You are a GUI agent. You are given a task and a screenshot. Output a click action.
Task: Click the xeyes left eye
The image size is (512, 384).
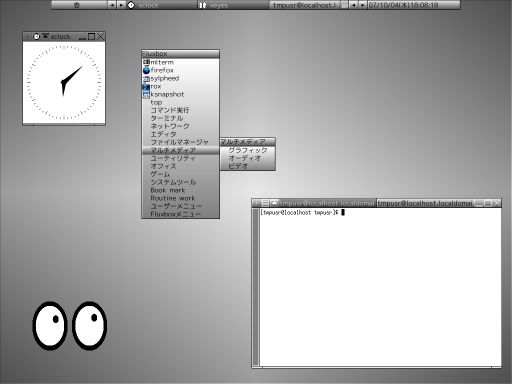pyautogui.click(x=50, y=326)
